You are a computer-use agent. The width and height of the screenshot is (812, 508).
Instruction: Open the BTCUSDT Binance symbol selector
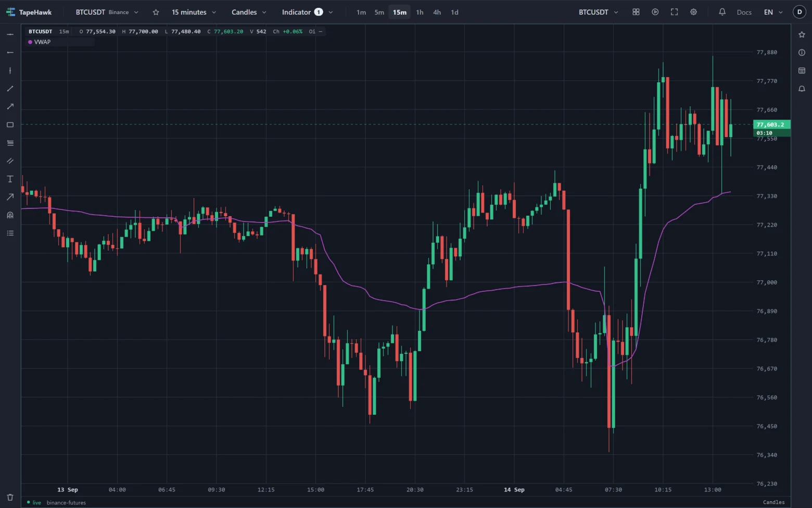tap(107, 12)
